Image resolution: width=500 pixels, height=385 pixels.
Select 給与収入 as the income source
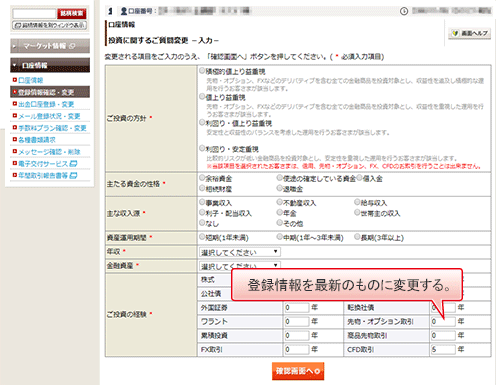(357, 202)
